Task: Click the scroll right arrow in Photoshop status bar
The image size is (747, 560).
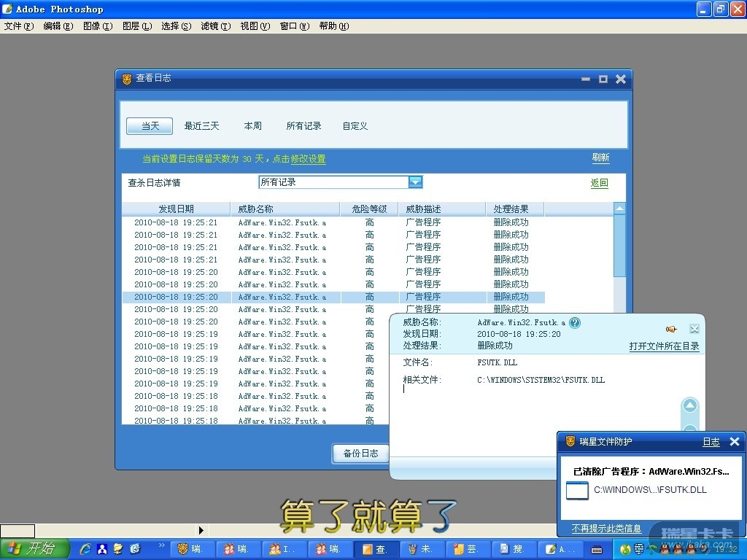Action: [x=201, y=530]
